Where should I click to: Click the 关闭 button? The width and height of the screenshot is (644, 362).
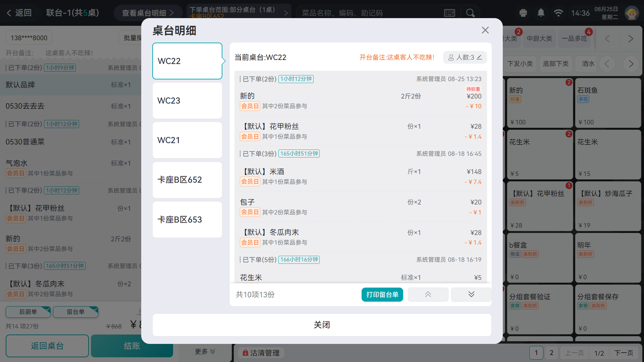[x=322, y=325]
